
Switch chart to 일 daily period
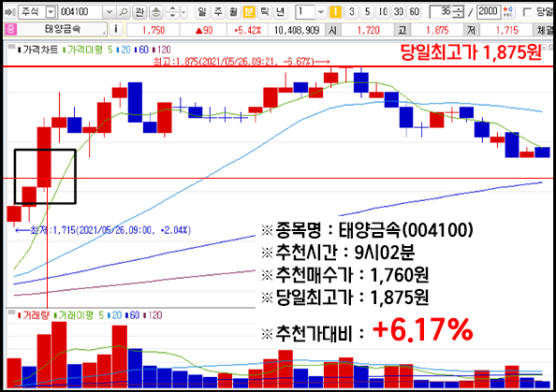(202, 12)
